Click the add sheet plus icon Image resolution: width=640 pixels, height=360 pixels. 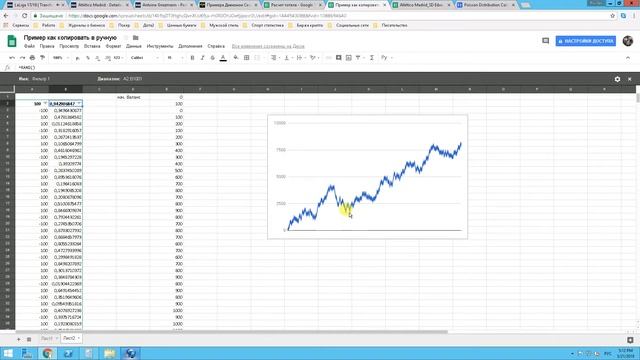click(18, 339)
